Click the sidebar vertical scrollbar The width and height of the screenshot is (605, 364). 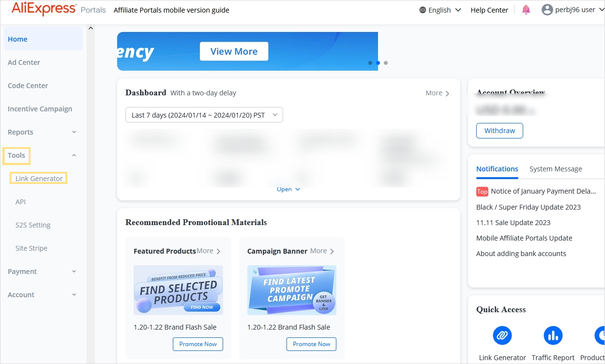tap(91, 194)
